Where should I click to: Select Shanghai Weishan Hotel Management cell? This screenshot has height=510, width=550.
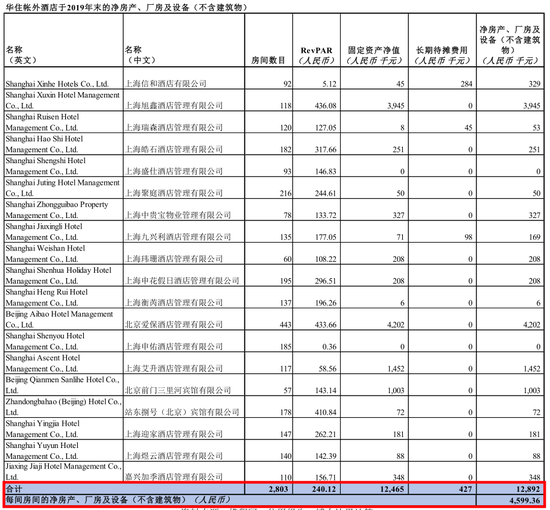(x=63, y=254)
